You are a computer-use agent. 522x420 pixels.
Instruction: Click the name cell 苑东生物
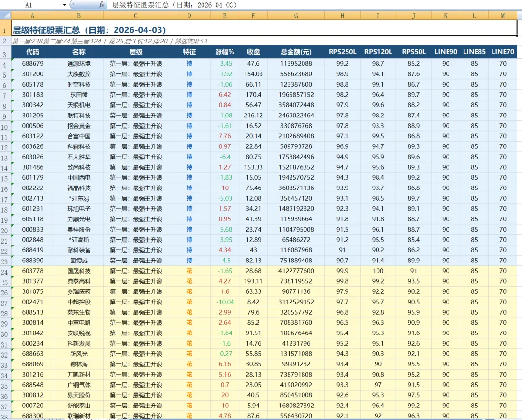point(79,312)
